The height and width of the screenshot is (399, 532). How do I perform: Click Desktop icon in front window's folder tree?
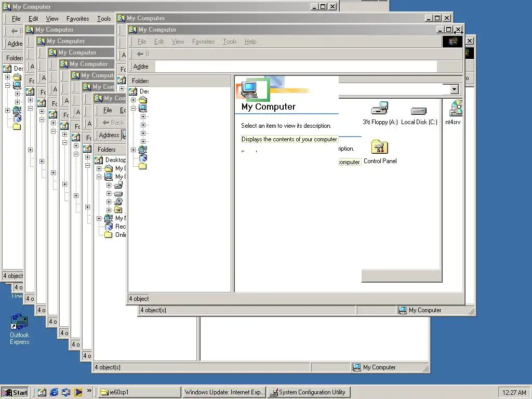[x=134, y=91]
